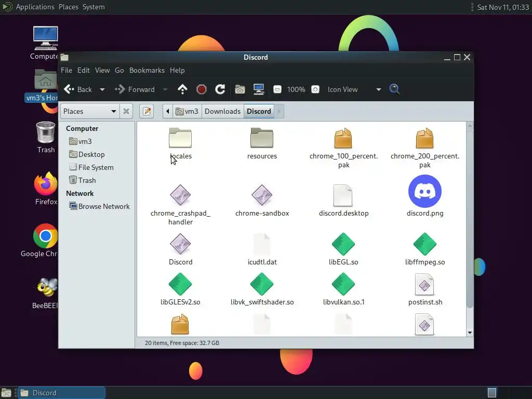Open the Home folder toolbar icon
The height and width of the screenshot is (399, 532).
240,89
